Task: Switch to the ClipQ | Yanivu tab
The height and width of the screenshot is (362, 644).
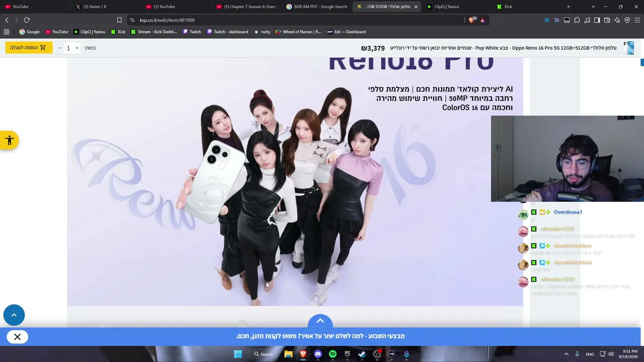Action: click(458, 7)
